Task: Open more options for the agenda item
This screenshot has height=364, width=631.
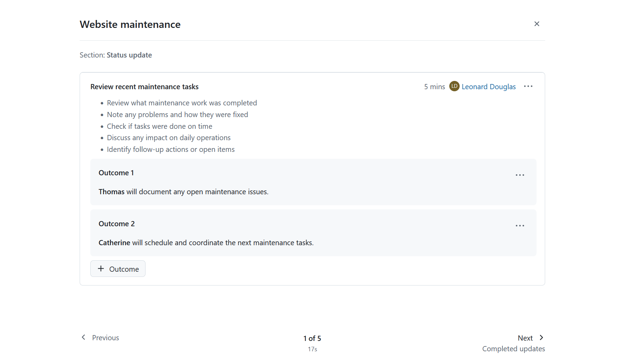Action: (528, 86)
